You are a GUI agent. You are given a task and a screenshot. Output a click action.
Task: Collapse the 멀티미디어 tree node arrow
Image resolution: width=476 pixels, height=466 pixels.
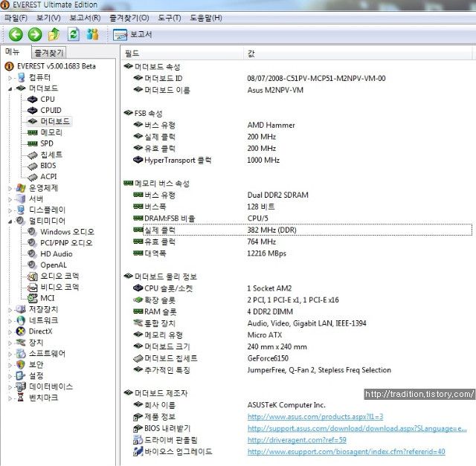point(10,221)
